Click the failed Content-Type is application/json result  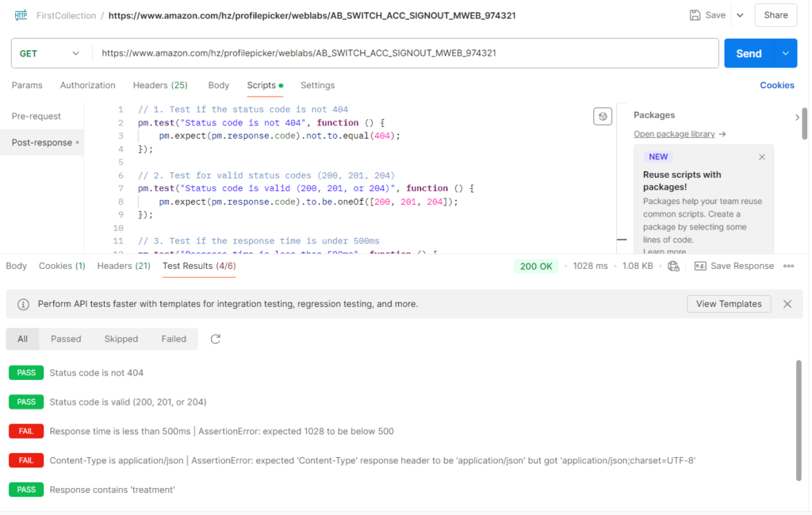373,460
